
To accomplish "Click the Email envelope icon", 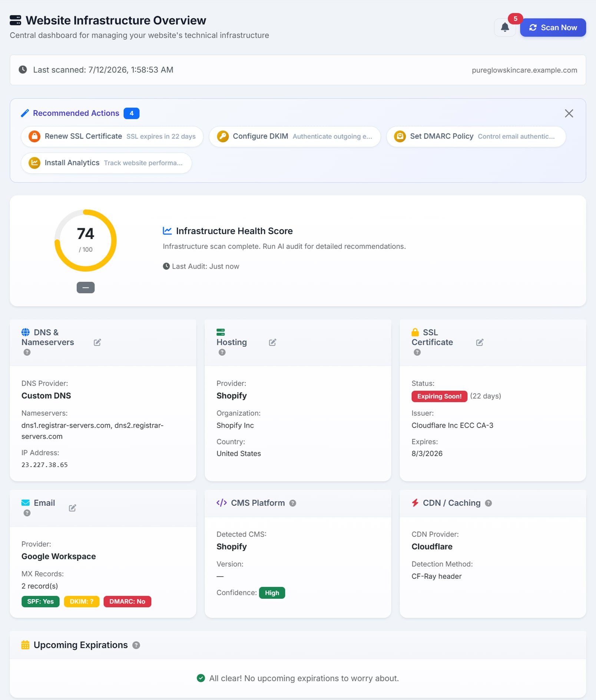I will click(26, 503).
